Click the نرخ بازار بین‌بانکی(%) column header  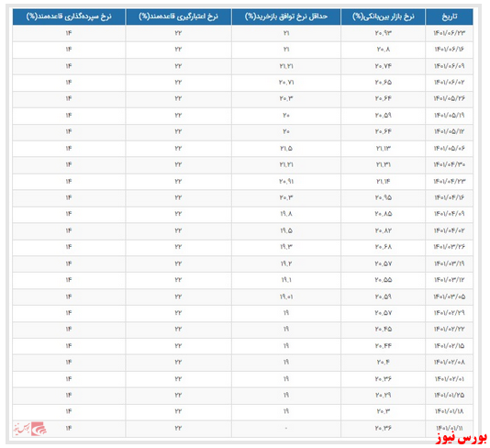[383, 17]
